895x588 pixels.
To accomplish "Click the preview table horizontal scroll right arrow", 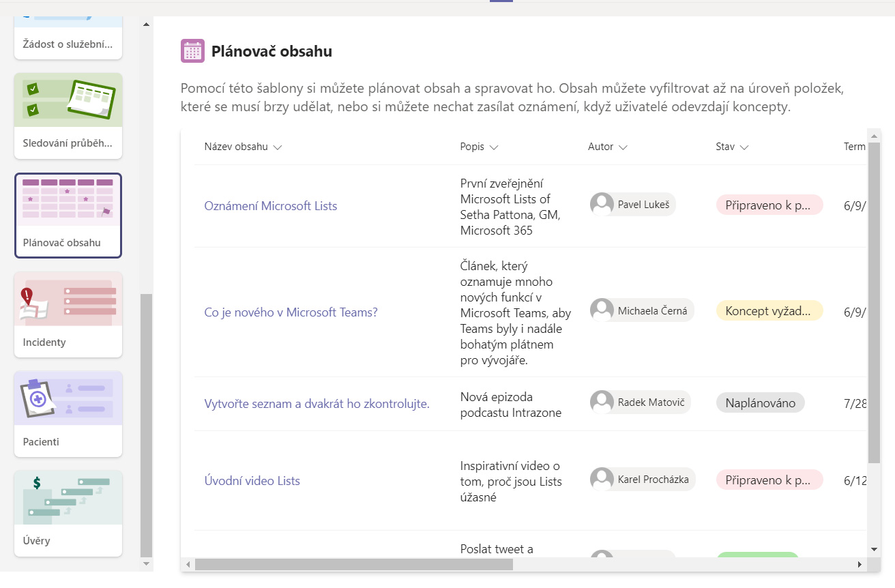I will (x=860, y=565).
